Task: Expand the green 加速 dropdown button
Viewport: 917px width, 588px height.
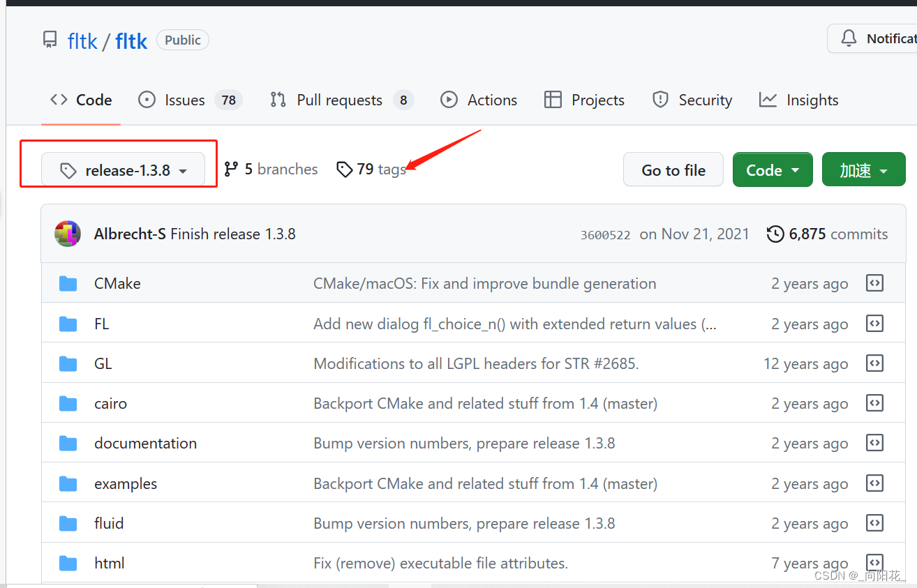Action: [863, 170]
